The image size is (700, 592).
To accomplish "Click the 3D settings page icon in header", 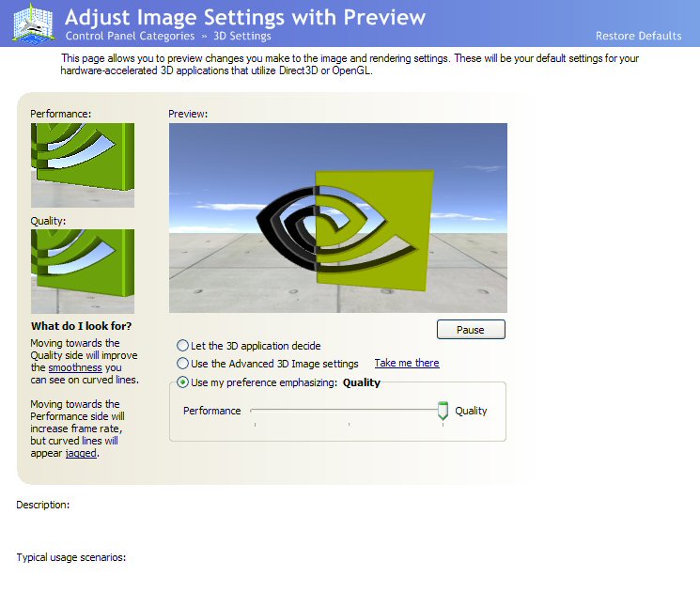I will (34, 23).
